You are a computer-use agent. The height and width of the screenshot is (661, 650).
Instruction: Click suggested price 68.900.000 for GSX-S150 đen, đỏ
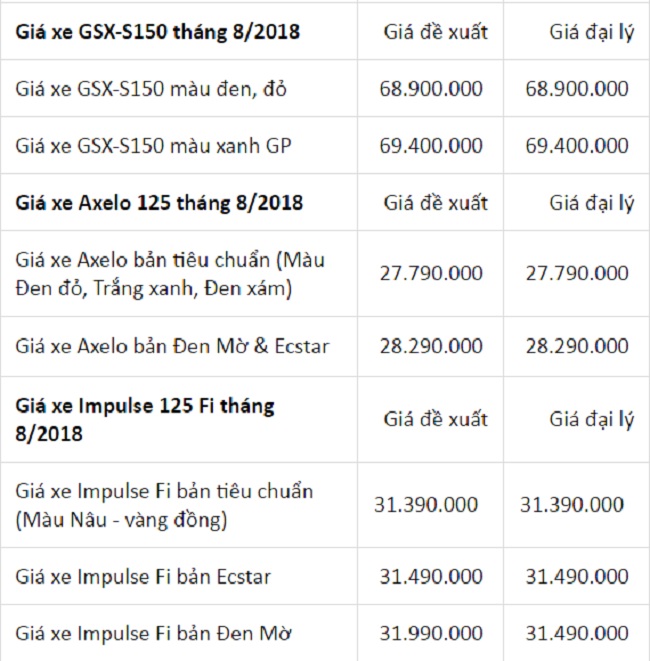pyautogui.click(x=431, y=89)
